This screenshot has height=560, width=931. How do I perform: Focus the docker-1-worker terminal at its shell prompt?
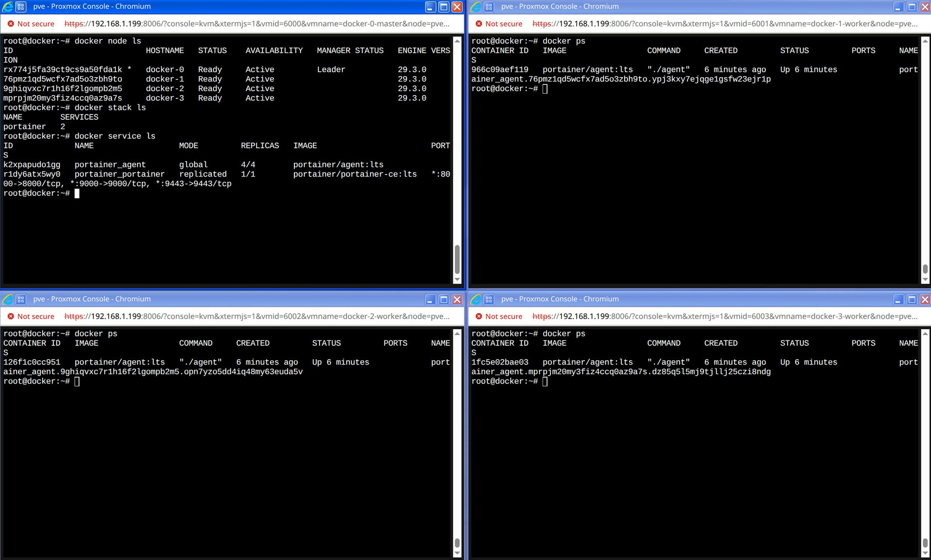point(545,89)
